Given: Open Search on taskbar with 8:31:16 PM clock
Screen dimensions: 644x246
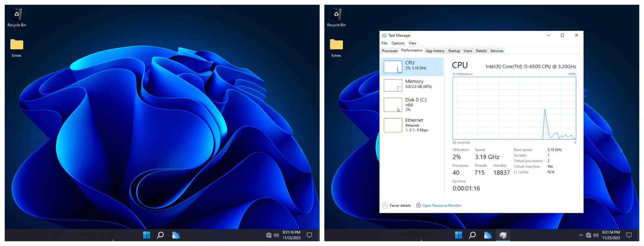Looking at the screenshot, I should pos(160,235).
